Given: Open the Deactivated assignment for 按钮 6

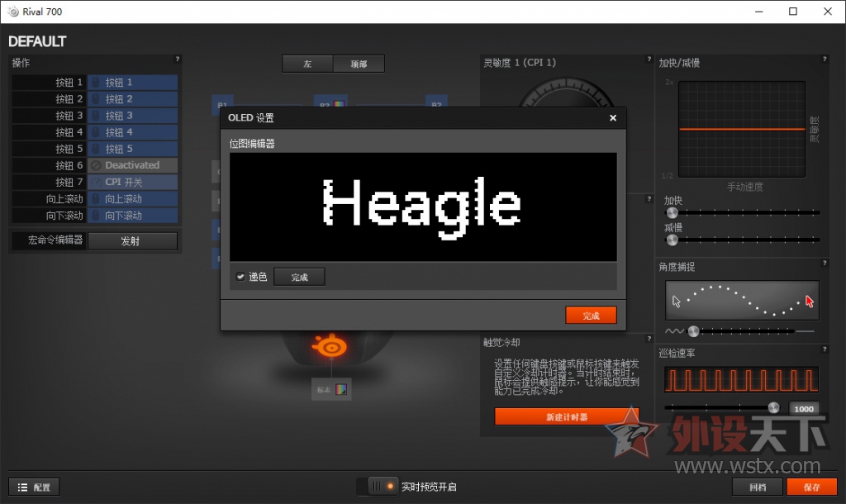Looking at the screenshot, I should pos(132,165).
